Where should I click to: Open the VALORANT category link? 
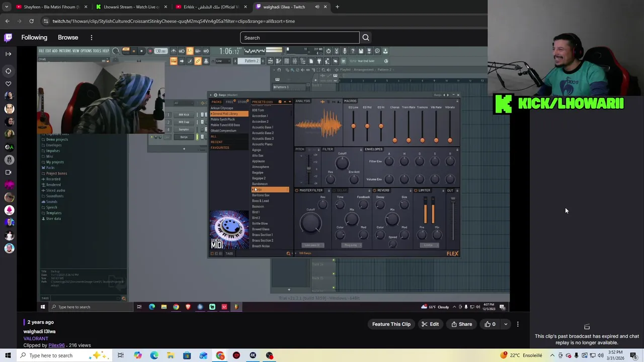pyautogui.click(x=35, y=338)
